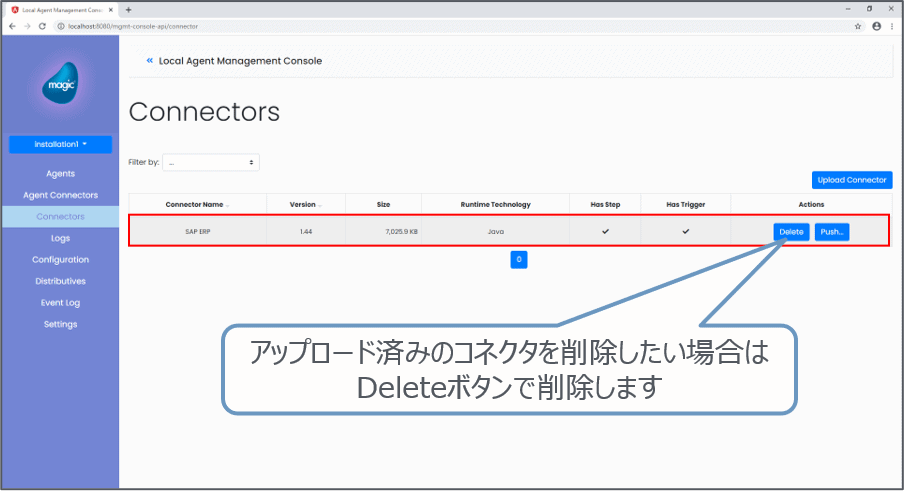904x491 pixels.
Task: Reload the page with refresh icon
Action: coord(42,26)
